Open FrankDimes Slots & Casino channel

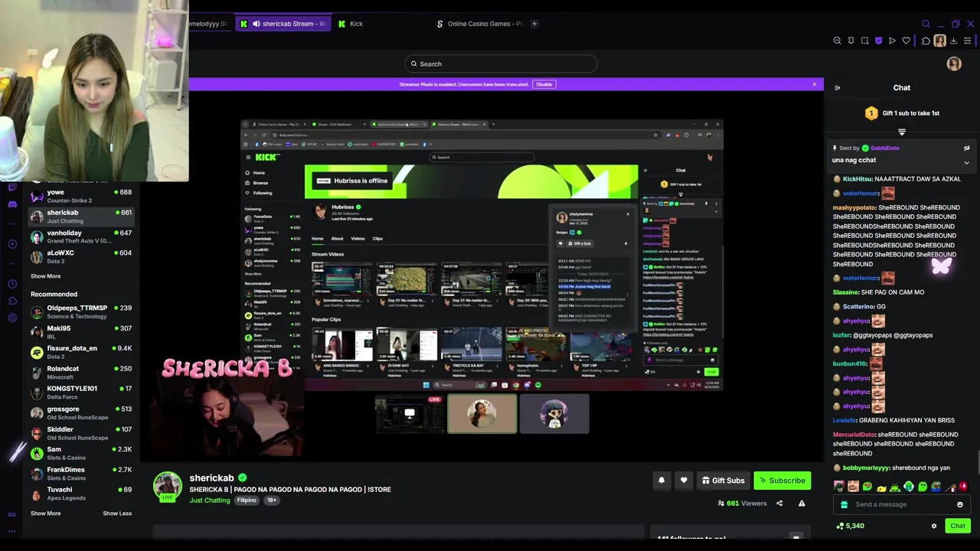point(81,474)
